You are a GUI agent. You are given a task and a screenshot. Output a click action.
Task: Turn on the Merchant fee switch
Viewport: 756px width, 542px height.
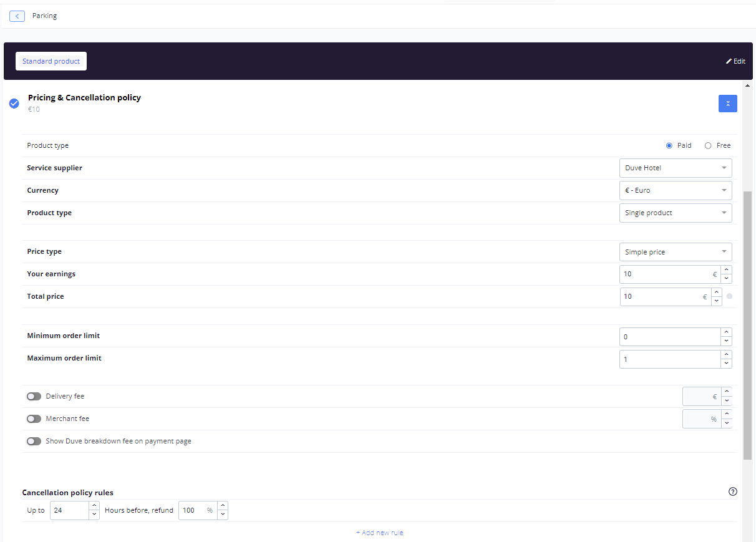click(x=34, y=419)
